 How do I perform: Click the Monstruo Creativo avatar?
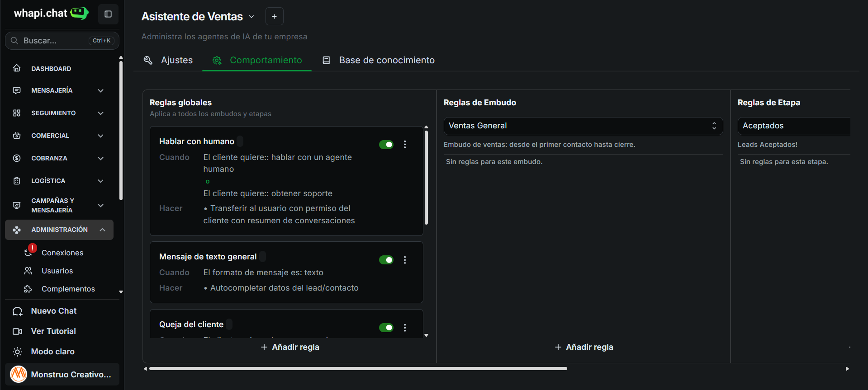[19, 374]
